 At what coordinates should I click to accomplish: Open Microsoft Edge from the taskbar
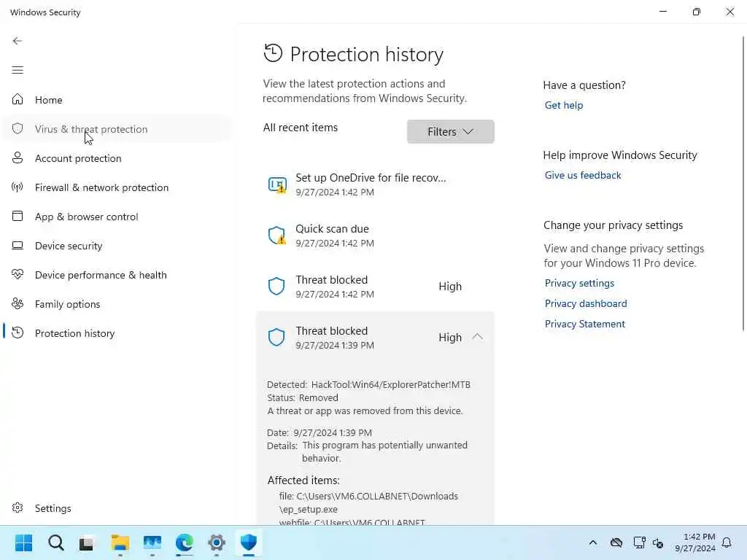[185, 543]
